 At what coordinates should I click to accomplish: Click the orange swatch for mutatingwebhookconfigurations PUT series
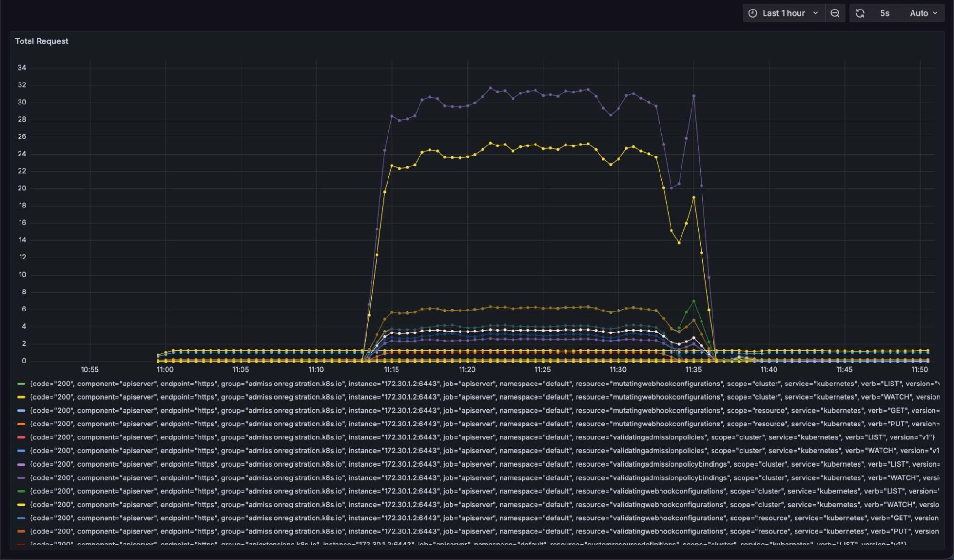click(x=21, y=424)
